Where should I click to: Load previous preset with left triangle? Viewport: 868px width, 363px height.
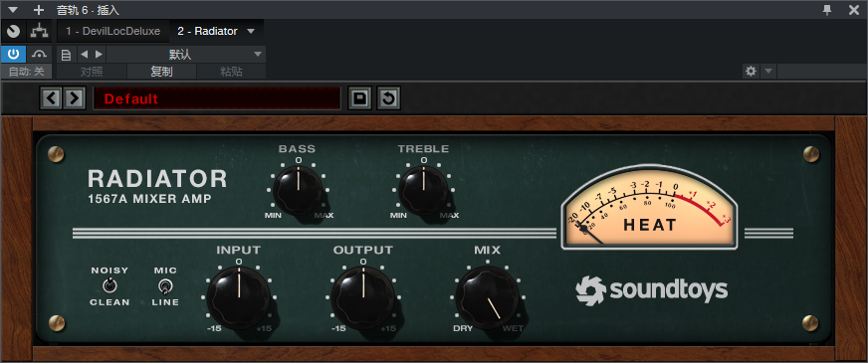(x=85, y=55)
